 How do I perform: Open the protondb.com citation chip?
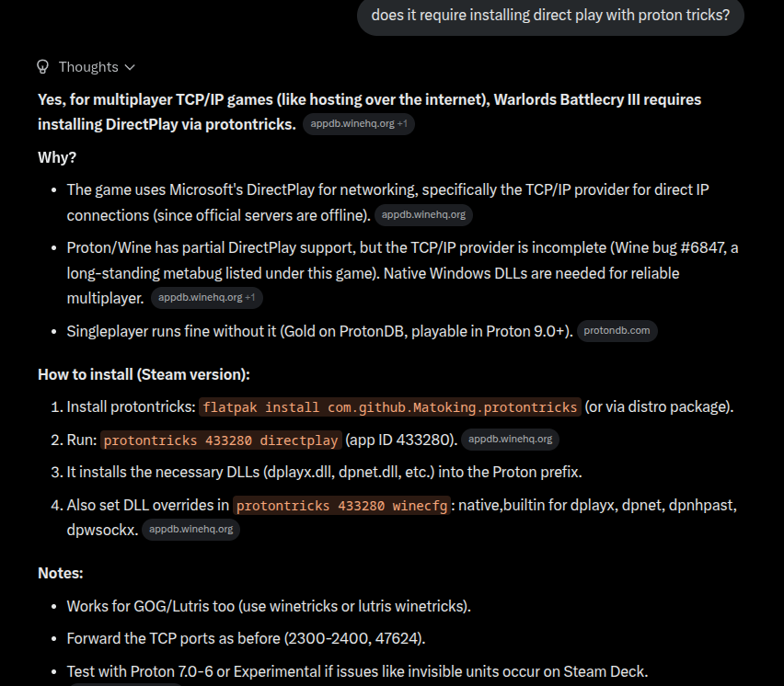click(617, 331)
